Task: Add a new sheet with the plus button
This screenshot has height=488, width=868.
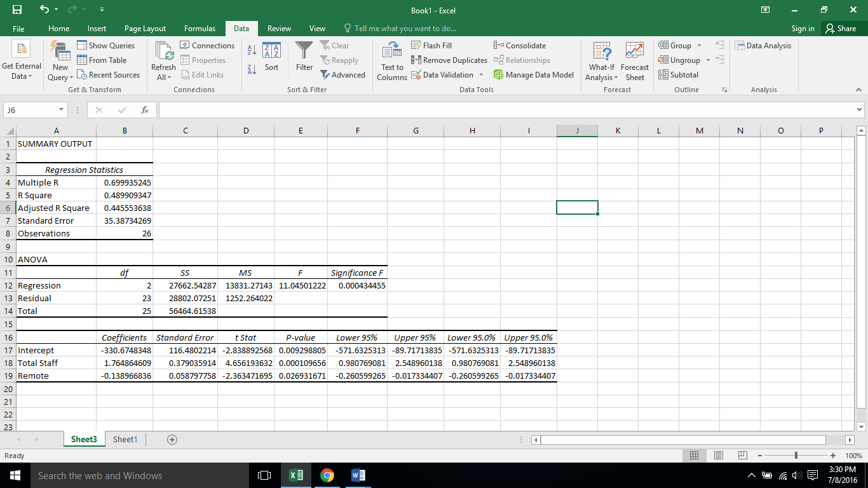Action: pos(172,440)
